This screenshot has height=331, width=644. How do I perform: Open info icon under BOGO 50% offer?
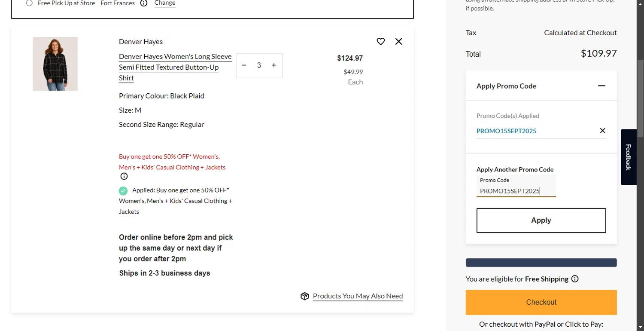pos(124,176)
